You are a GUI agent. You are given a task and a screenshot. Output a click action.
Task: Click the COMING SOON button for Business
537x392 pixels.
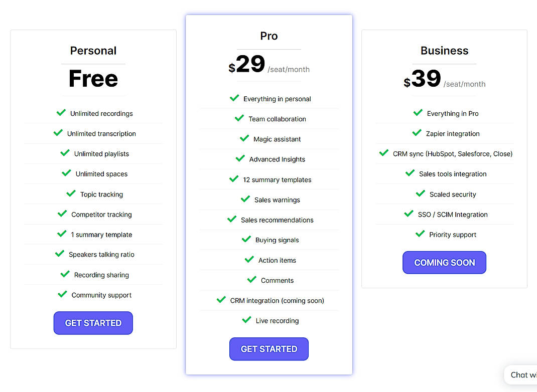(x=444, y=262)
